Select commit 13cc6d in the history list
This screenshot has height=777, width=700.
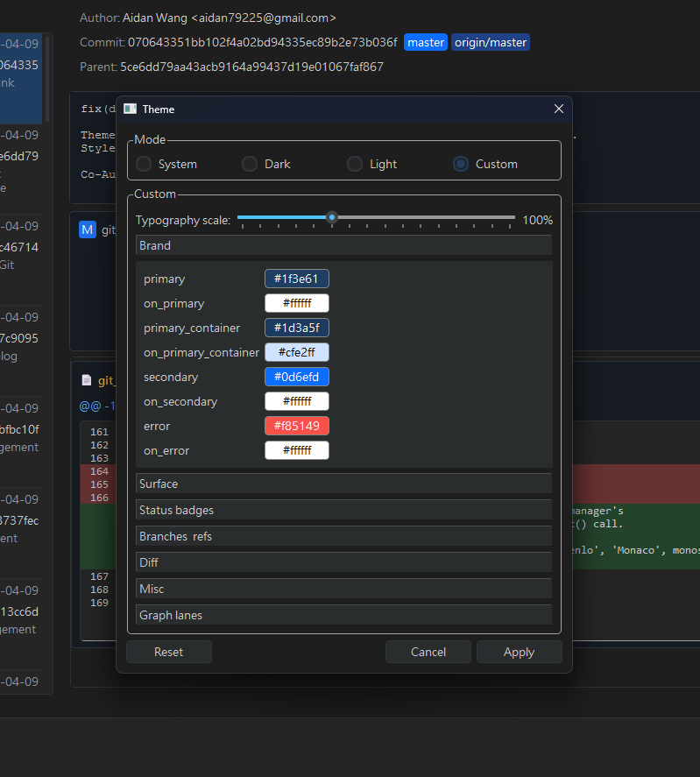[x=21, y=611]
